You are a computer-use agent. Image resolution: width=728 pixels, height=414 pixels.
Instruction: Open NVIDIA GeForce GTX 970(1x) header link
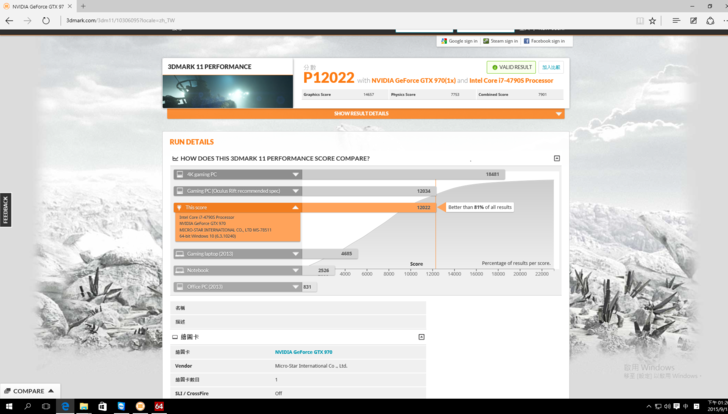414,81
